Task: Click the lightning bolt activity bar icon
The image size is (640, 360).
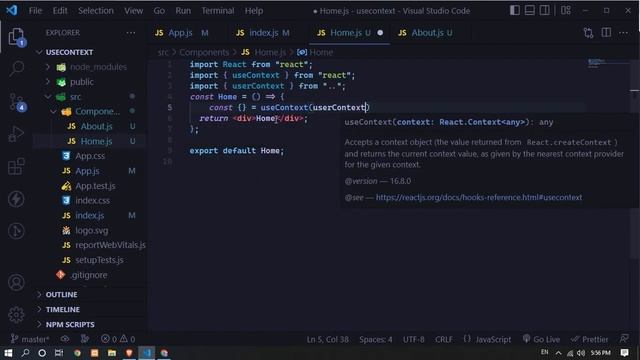Action: (16, 199)
